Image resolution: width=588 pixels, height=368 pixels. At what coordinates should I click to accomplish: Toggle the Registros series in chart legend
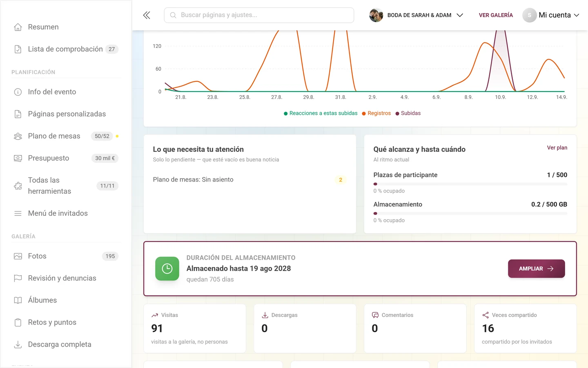tap(376, 113)
